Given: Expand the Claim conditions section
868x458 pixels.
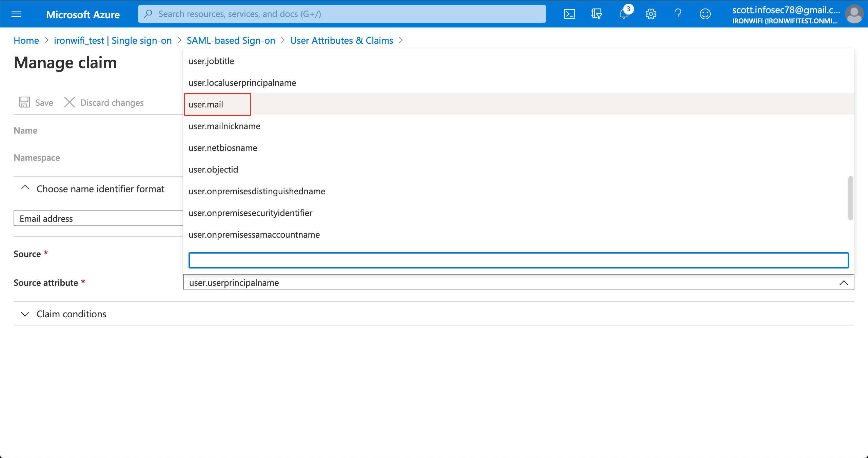Looking at the screenshot, I should pos(25,314).
